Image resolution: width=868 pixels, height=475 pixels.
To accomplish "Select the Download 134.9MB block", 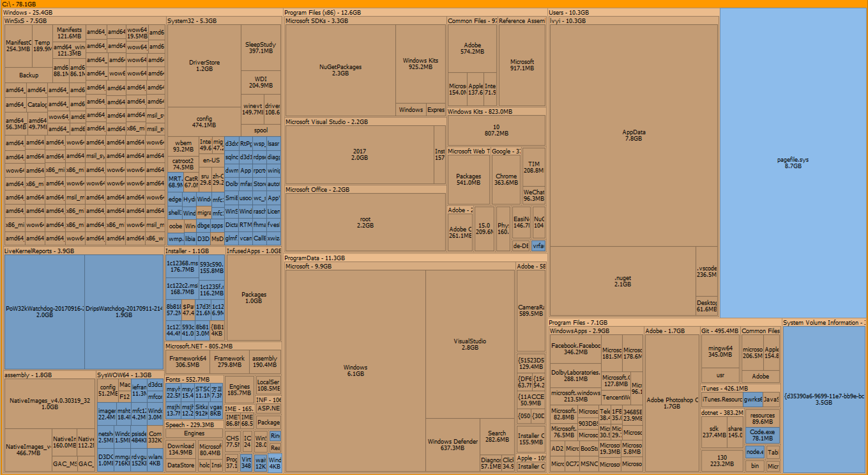I will (181, 449).
